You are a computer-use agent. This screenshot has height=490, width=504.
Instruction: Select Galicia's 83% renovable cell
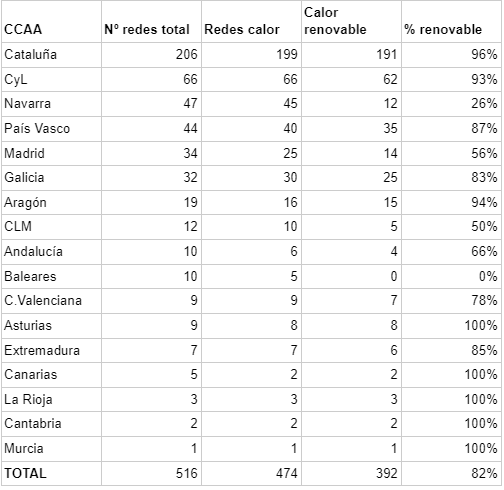pos(451,178)
